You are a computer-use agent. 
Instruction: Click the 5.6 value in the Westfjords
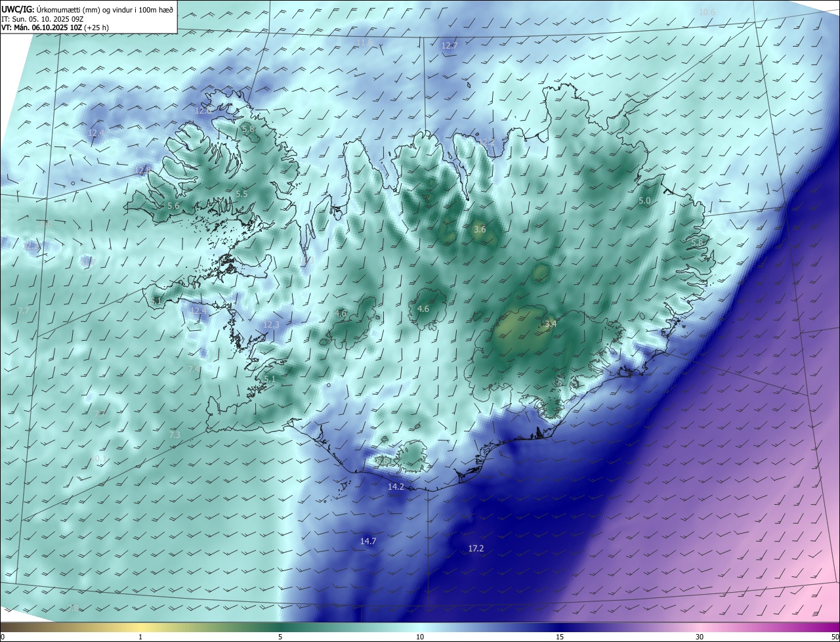[x=173, y=206]
